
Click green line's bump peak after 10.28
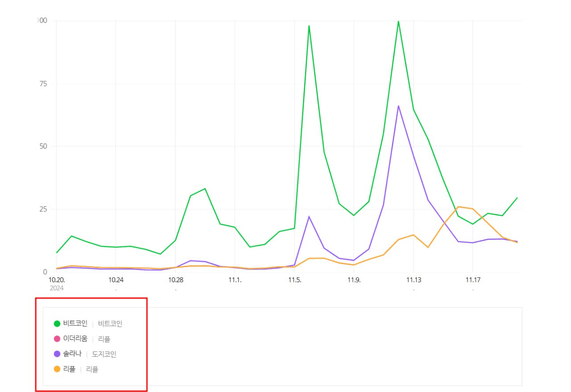205,189
